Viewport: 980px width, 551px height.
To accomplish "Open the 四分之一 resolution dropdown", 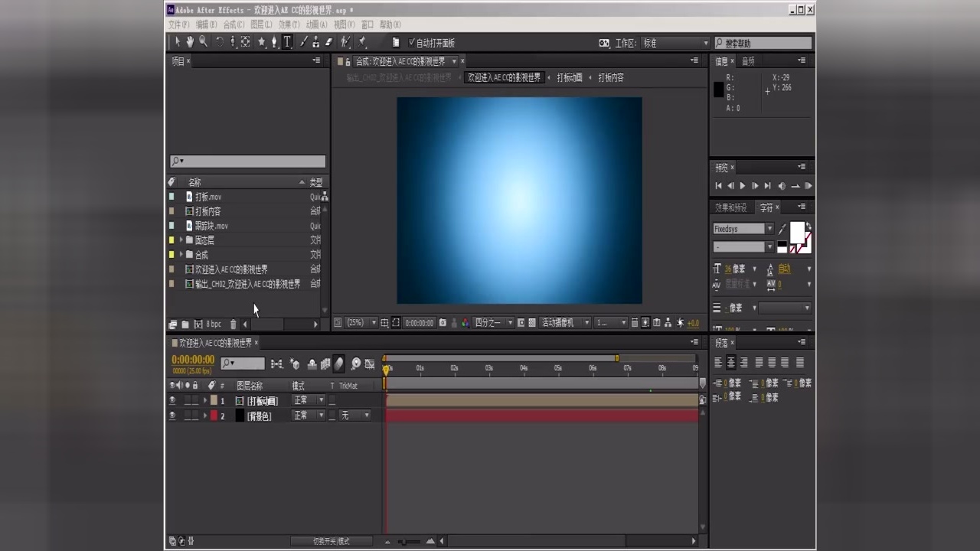I will [x=493, y=323].
